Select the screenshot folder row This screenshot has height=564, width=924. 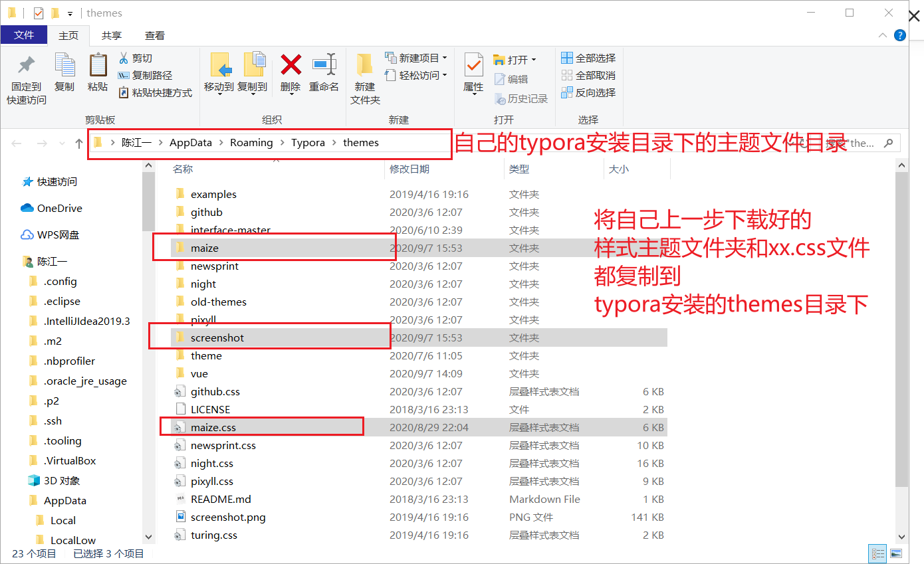click(419, 337)
